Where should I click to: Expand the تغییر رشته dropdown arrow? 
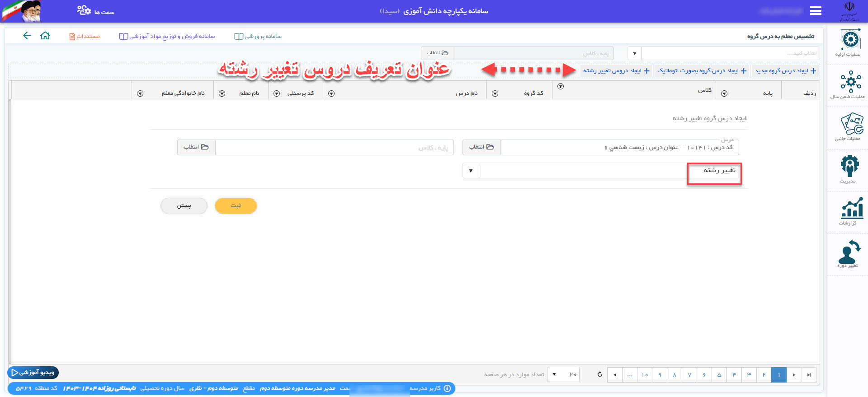(471, 171)
